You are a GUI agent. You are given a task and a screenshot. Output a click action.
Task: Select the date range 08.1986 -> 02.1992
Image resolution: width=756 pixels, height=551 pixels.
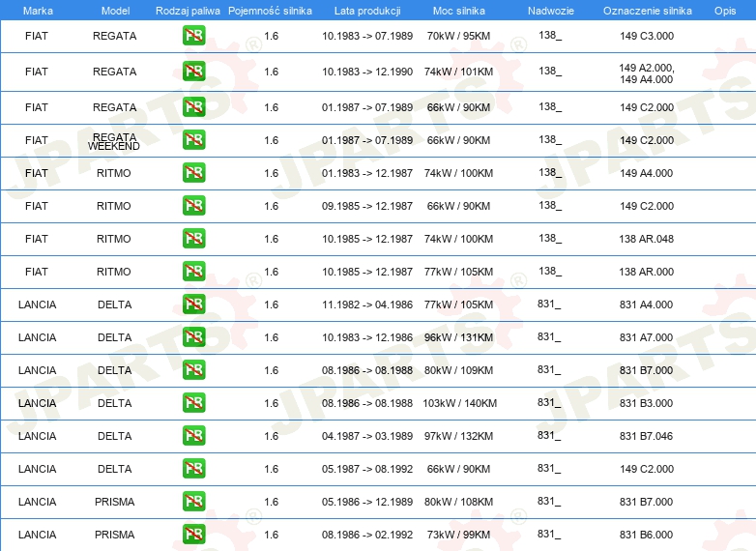[367, 535]
